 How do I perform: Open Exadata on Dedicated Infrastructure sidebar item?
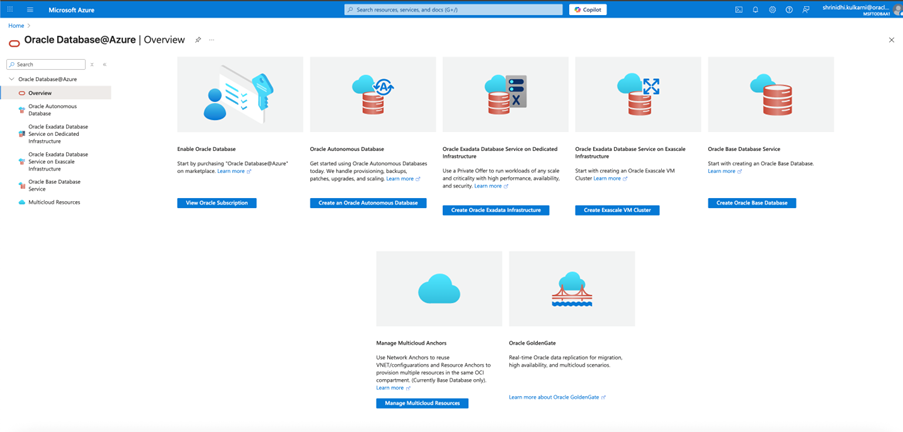56,134
